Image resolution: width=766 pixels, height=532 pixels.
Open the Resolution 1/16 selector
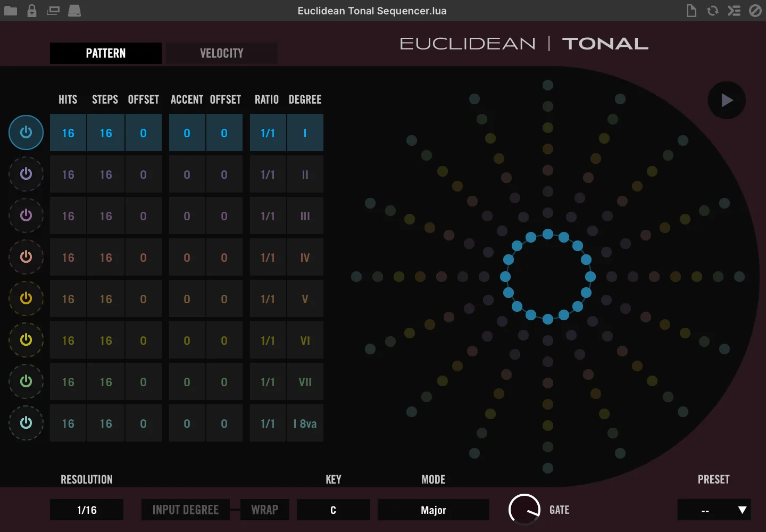87,510
